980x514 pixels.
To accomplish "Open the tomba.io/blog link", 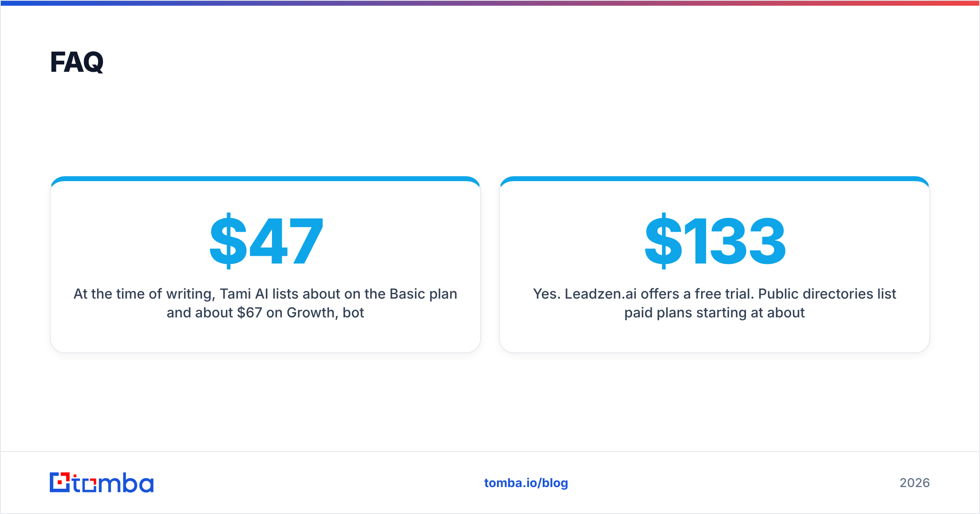I will point(526,483).
